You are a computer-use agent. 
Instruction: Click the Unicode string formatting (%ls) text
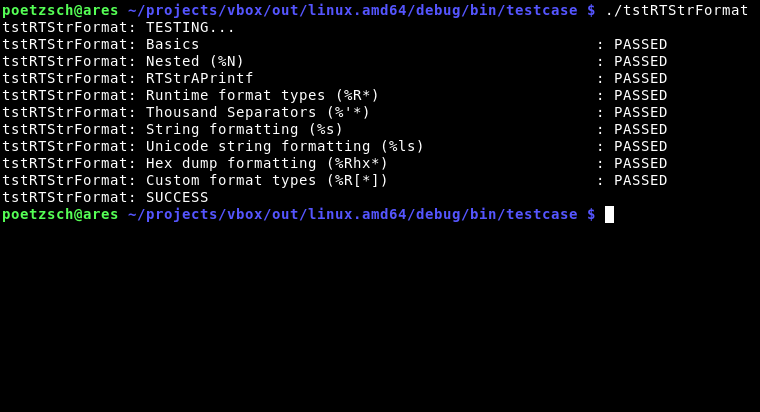[285, 146]
